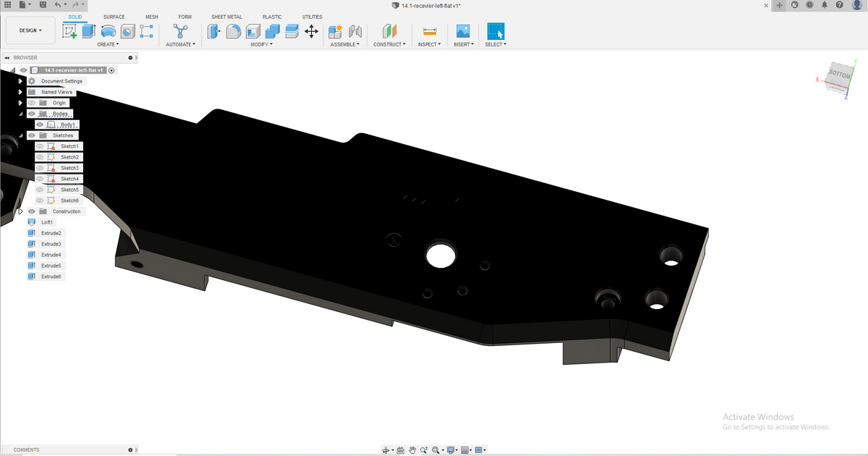Image resolution: width=868 pixels, height=456 pixels.
Task: Activate the Fillet tool
Action: (x=234, y=31)
